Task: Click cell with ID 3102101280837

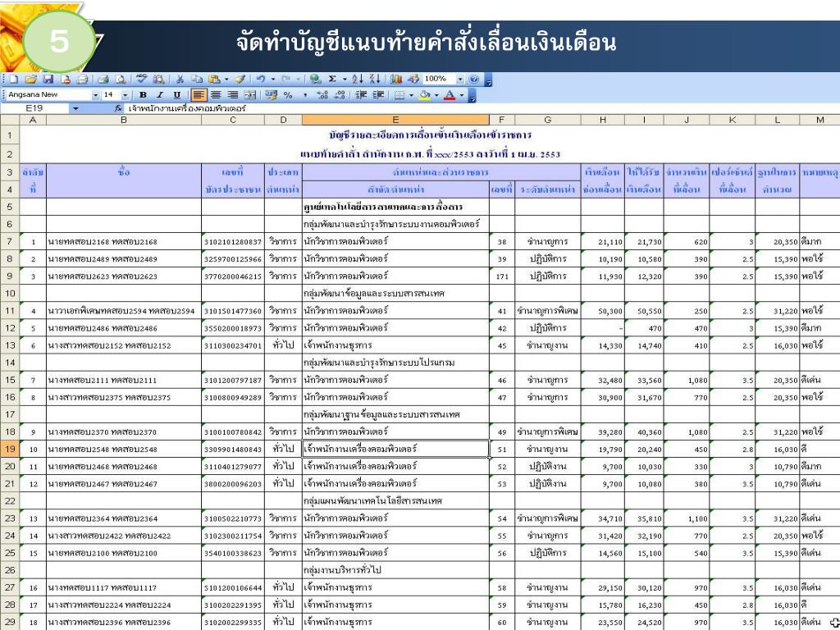Action: (233, 242)
